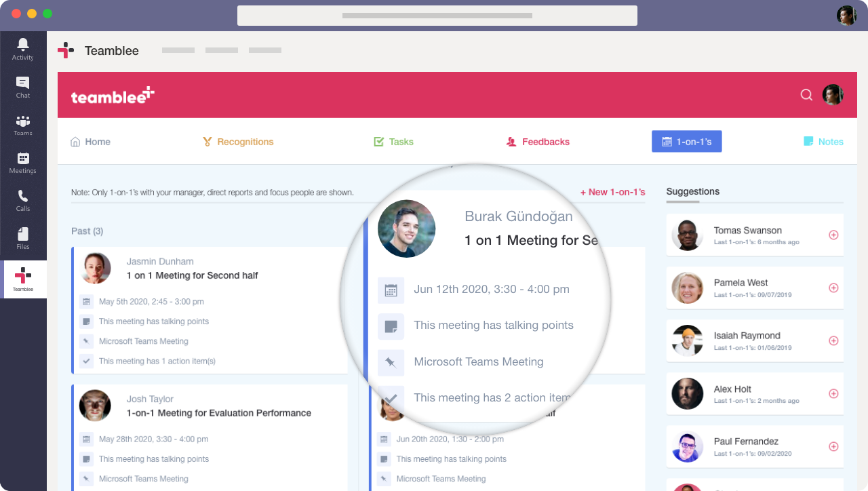
Task: Open Activity in the Teams sidebar
Action: (23, 50)
